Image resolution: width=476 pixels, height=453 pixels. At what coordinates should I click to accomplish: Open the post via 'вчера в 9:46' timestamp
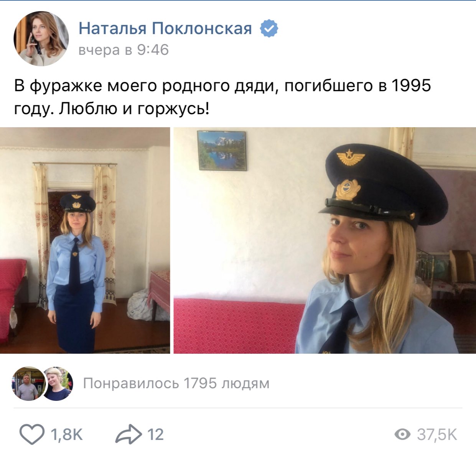point(124,50)
